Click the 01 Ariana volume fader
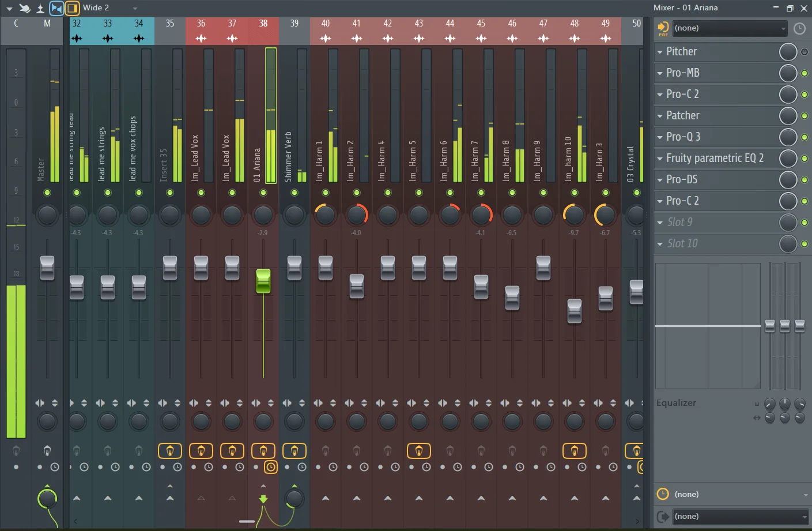The image size is (812, 531). 263,281
